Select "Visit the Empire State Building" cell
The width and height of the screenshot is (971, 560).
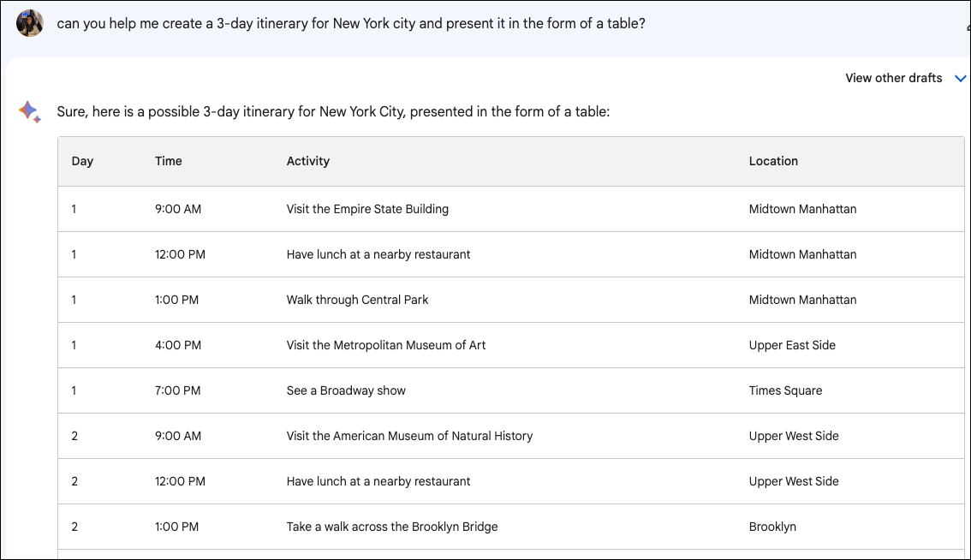pos(367,209)
